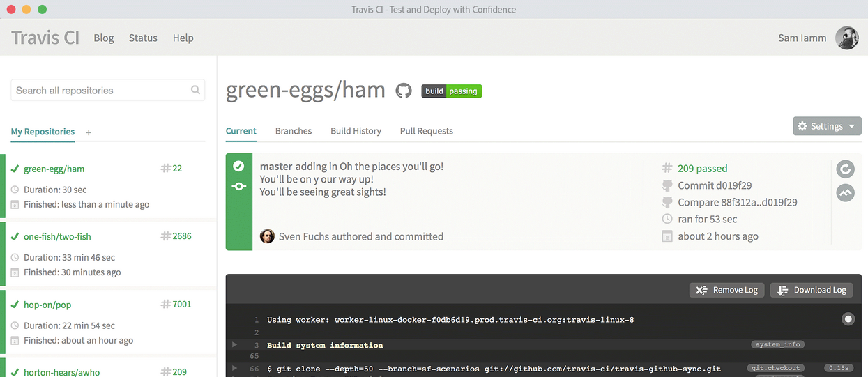The image size is (868, 377).
Task: Click the Travis CI logo
Action: [x=45, y=38]
